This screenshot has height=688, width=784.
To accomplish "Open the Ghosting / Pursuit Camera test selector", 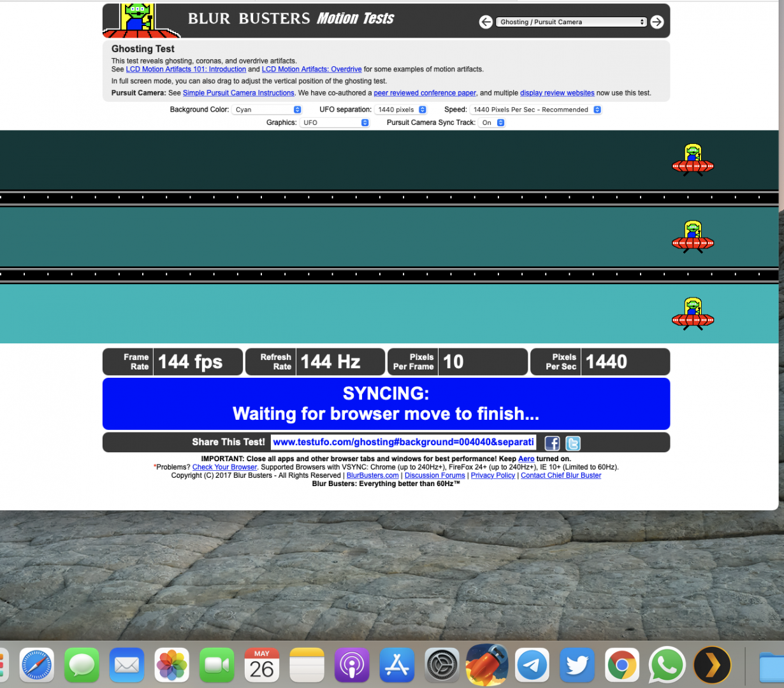I will click(x=571, y=22).
